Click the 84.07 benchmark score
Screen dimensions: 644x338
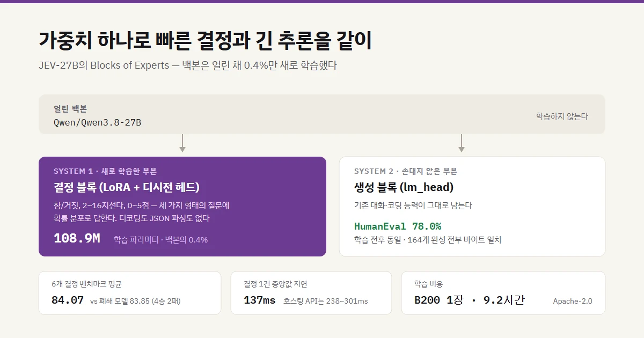point(68,300)
